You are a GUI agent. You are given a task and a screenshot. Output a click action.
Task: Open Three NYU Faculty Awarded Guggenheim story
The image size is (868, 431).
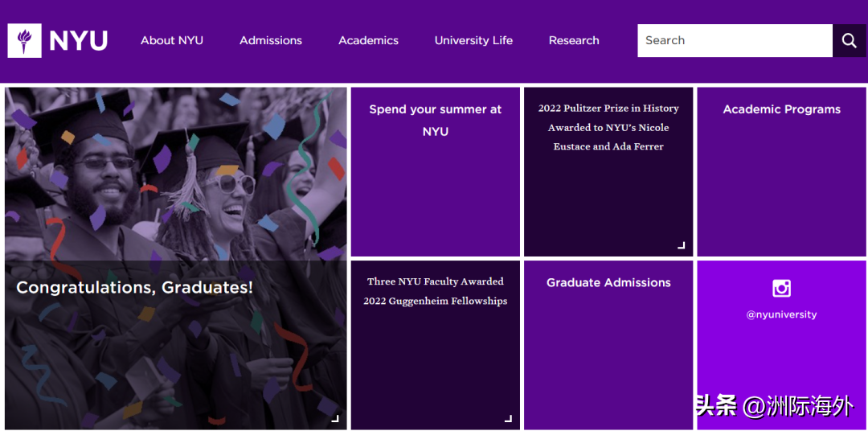[435, 291]
